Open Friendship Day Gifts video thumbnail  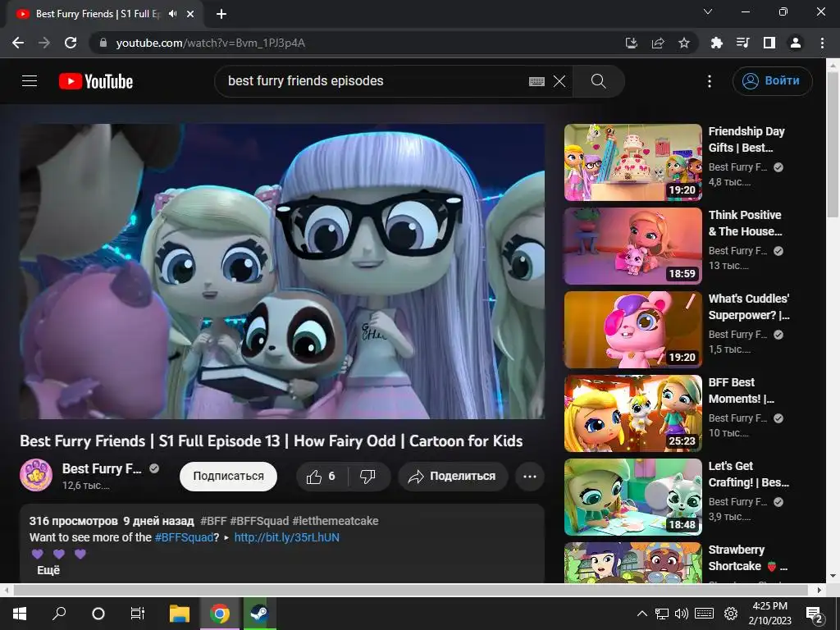point(632,162)
